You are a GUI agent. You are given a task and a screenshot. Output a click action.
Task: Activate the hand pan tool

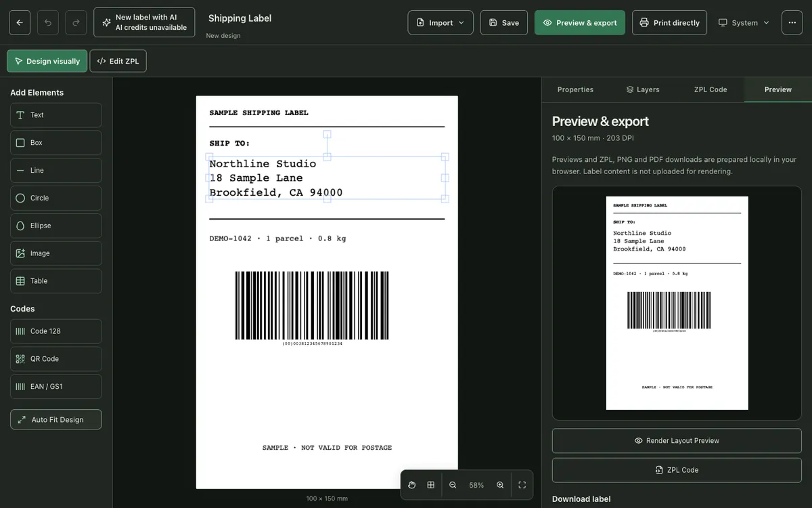click(x=411, y=485)
